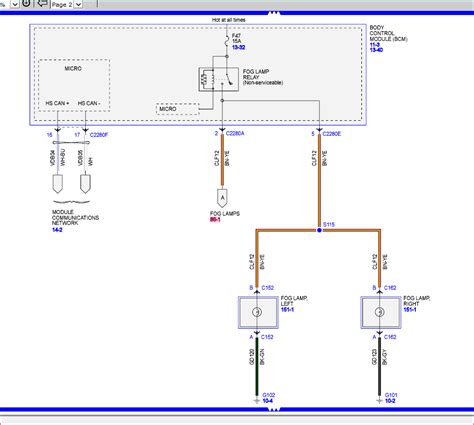Click the 'Hot at all times' text
474x425 pixels.
[x=229, y=20]
